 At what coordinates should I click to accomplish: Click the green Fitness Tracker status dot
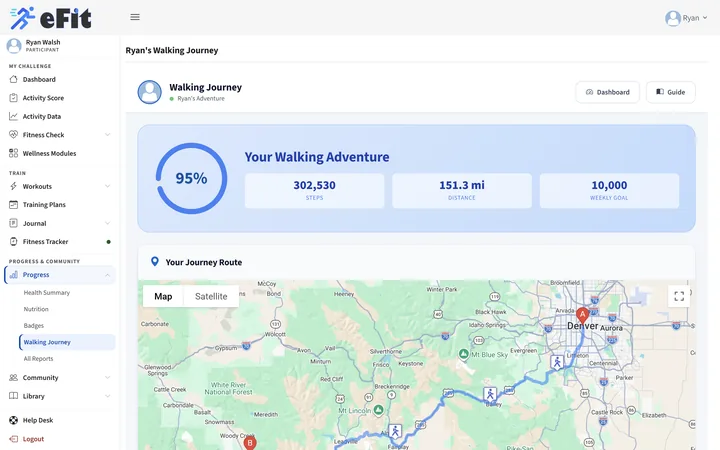108,242
